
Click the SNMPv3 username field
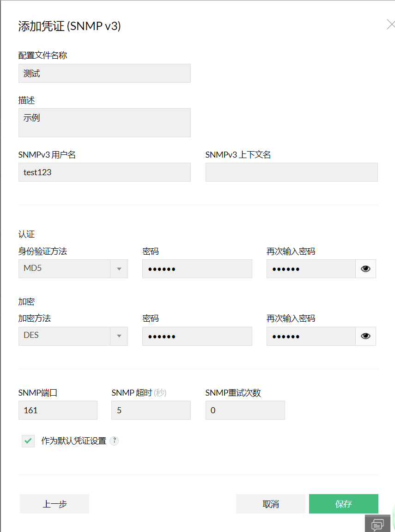(104, 172)
